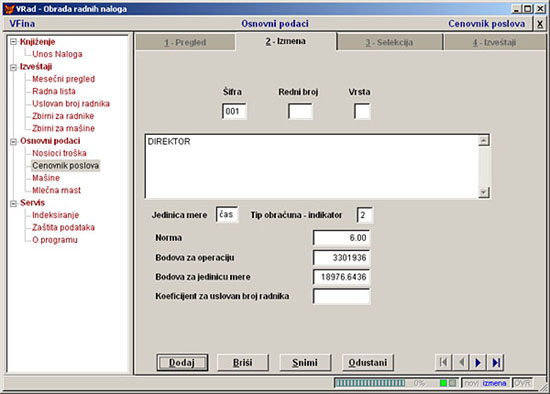
Task: Go to the first record navigation arrow
Action: [443, 362]
